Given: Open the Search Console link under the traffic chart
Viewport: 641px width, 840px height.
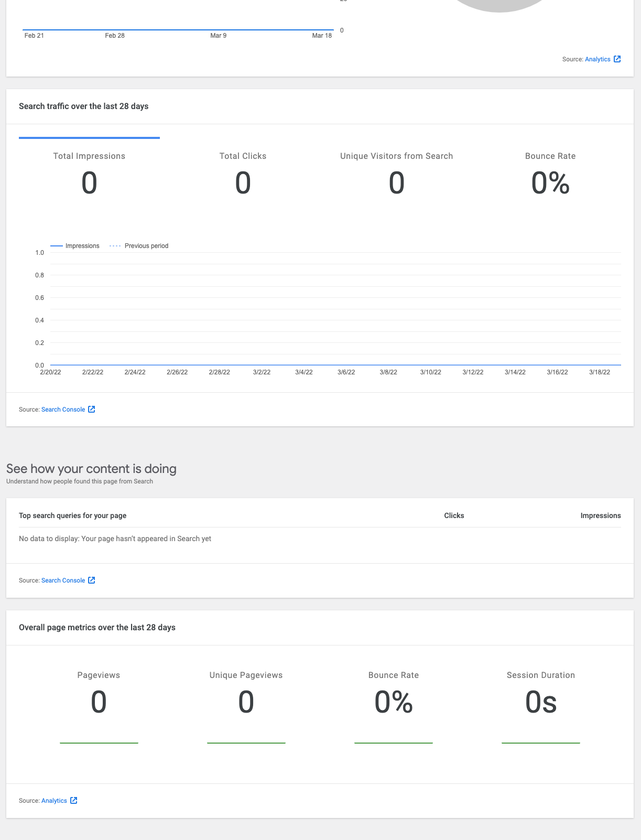Looking at the screenshot, I should (x=63, y=410).
